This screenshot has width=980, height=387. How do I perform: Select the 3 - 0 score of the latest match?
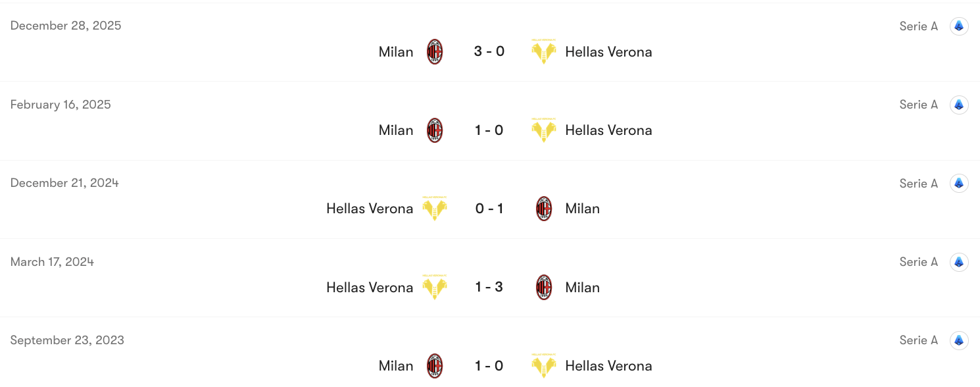[x=489, y=51]
